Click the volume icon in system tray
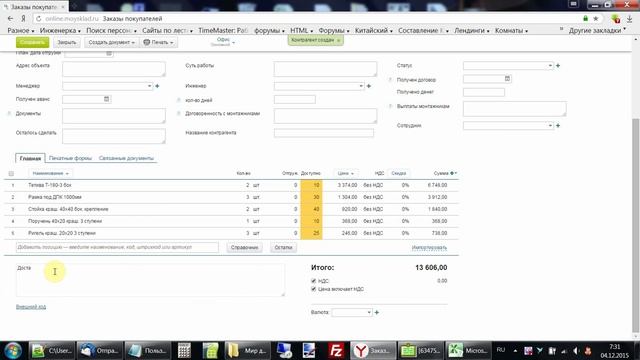The image size is (640, 360). [576, 351]
